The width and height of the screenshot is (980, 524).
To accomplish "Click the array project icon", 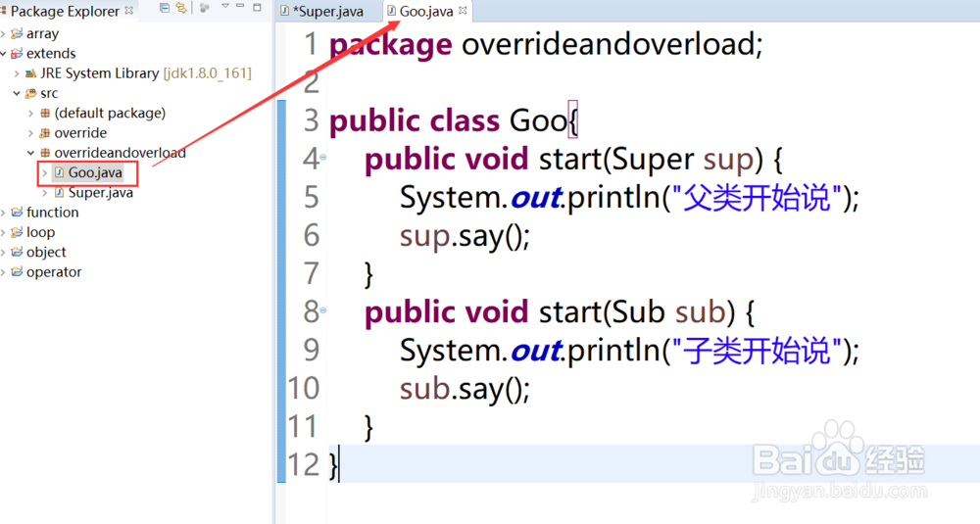I will pyautogui.click(x=17, y=33).
